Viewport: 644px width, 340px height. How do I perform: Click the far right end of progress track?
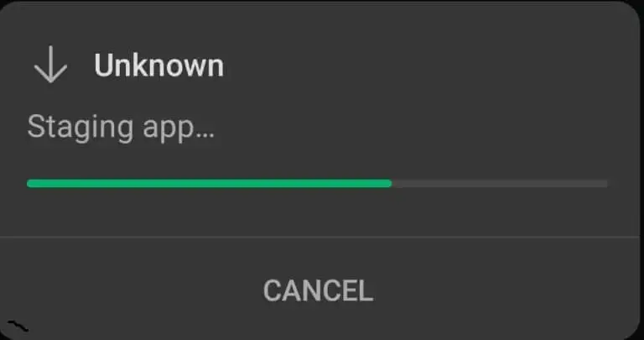605,183
